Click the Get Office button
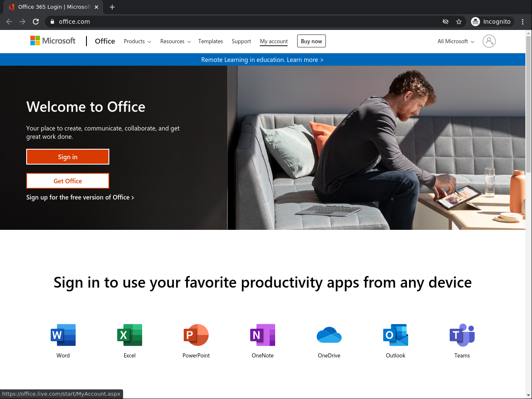Screen dimensions: 532x399 pyautogui.click(x=68, y=181)
